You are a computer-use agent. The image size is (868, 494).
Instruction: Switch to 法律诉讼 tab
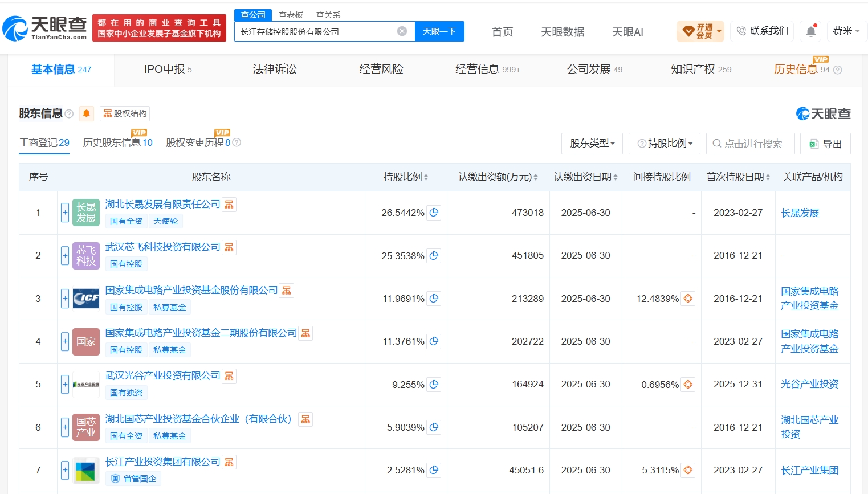point(275,70)
